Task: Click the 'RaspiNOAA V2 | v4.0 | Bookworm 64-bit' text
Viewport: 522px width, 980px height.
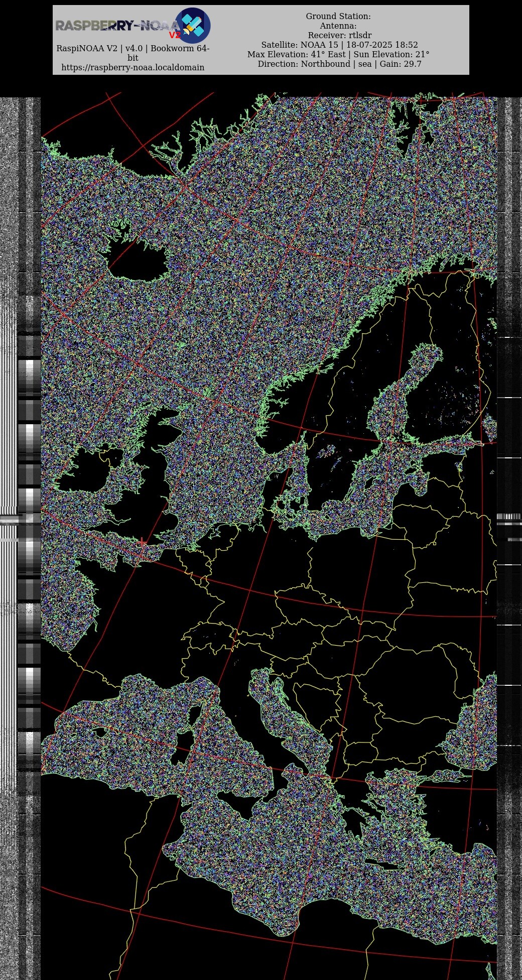Action: pyautogui.click(x=133, y=53)
